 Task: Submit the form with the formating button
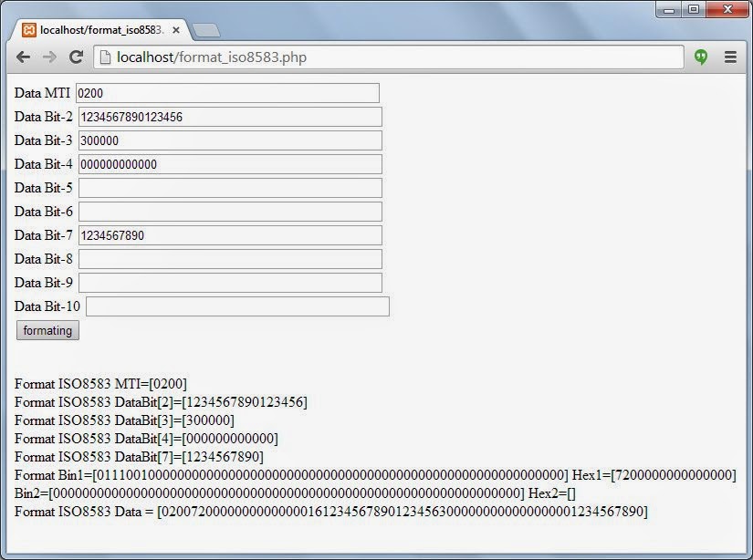(x=47, y=331)
